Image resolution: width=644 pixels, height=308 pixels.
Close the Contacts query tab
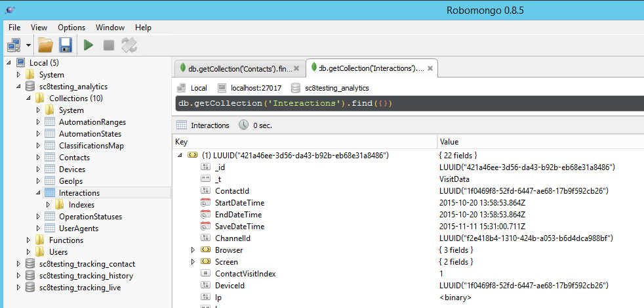[297, 69]
